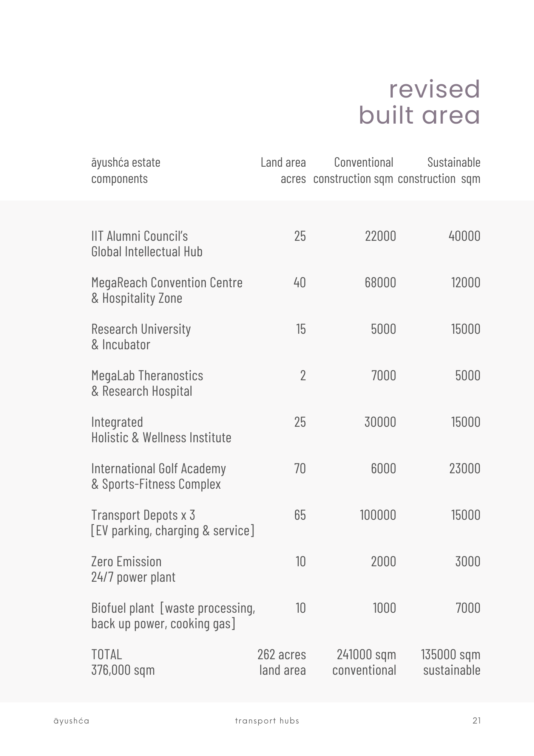Click the Zero Emission 24/7 power plant label
534x756 pixels.
click(133, 569)
